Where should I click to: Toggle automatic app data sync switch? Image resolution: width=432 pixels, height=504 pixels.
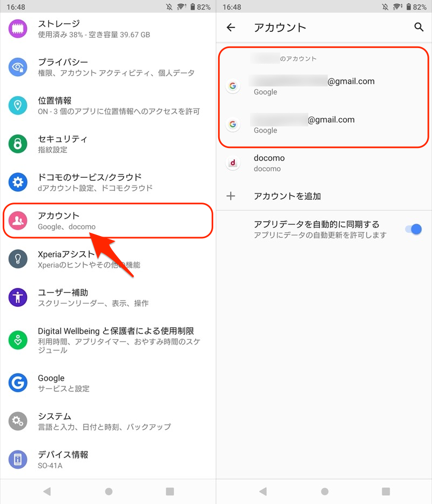[x=413, y=229]
